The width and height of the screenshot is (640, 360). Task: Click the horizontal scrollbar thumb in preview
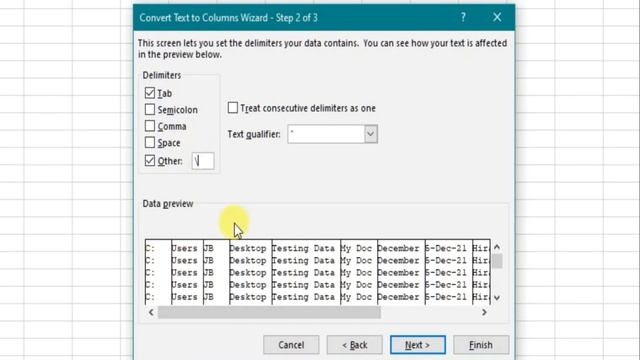[x=269, y=312]
